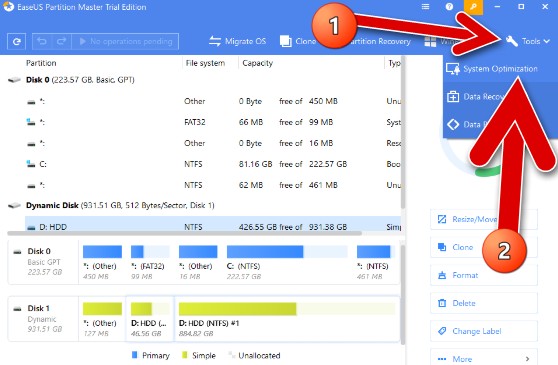Click the partition list vertical scrollbar
The height and width of the screenshot is (365, 558).
coord(403,132)
